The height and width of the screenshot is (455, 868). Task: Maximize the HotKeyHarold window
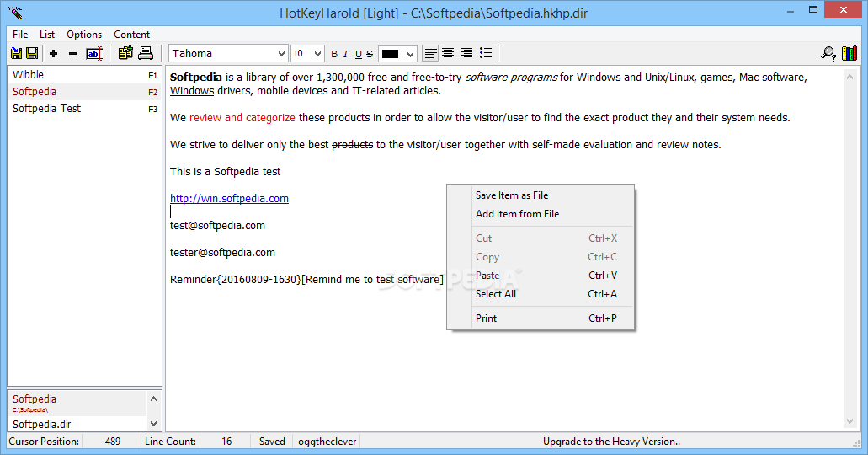813,9
